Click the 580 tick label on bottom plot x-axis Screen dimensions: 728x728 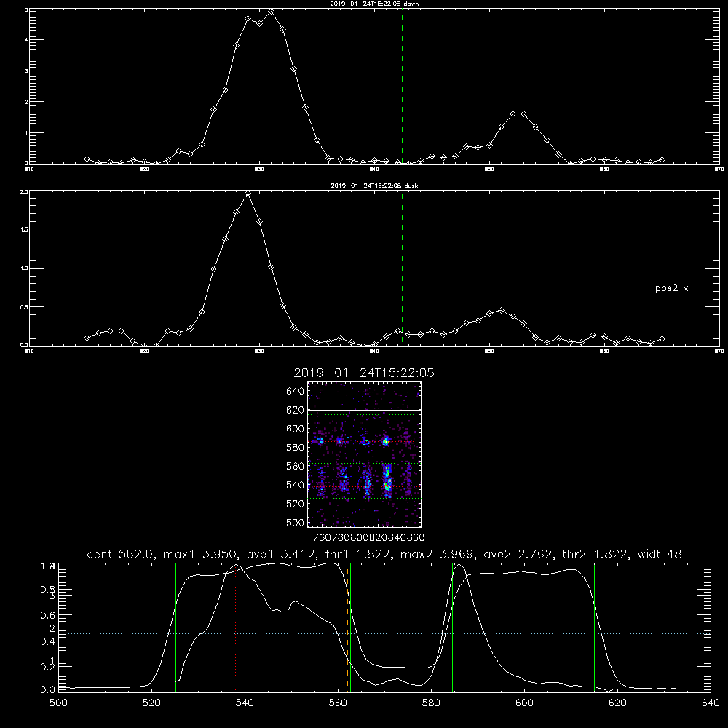[431, 703]
